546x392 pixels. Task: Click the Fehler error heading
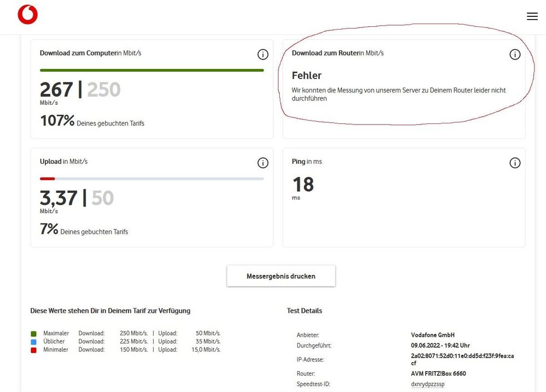coord(307,75)
